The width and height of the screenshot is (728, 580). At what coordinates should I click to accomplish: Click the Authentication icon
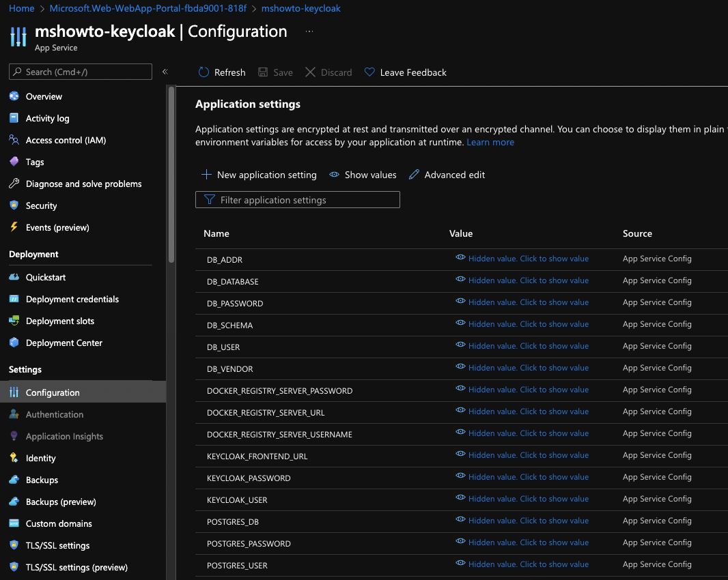pyautogui.click(x=14, y=414)
